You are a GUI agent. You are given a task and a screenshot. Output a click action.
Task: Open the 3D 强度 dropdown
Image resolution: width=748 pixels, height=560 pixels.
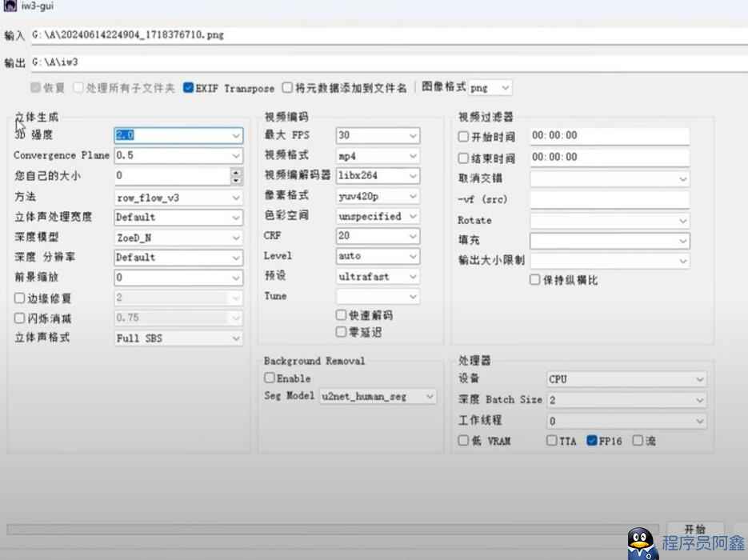tap(178, 135)
